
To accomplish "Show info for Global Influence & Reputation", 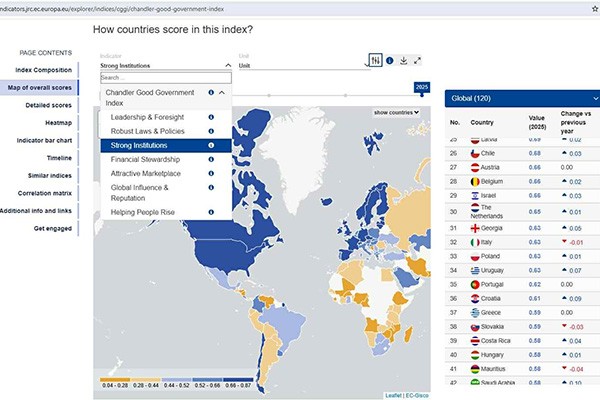I will (x=211, y=188).
